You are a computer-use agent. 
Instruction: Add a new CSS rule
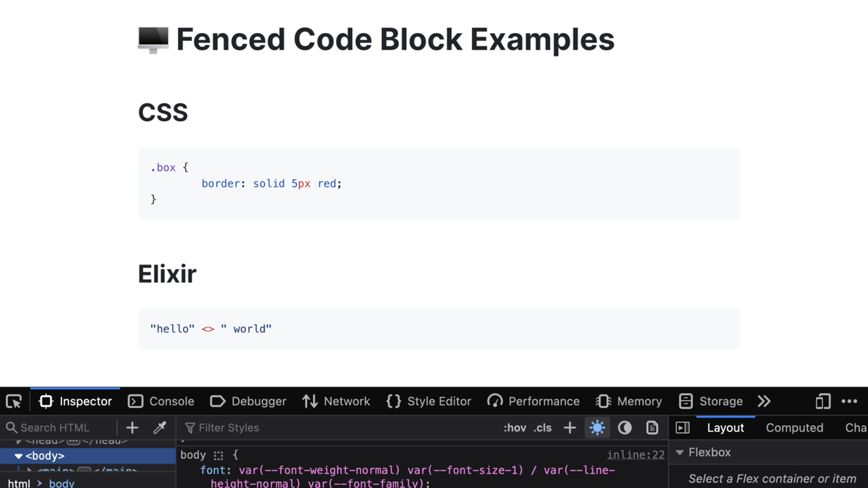pos(570,427)
